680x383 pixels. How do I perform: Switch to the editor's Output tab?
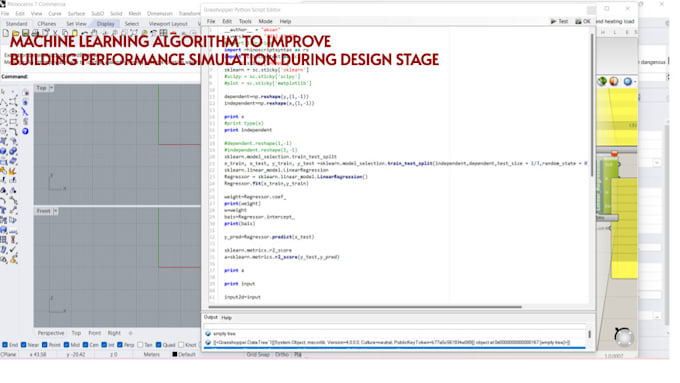pyautogui.click(x=211, y=318)
